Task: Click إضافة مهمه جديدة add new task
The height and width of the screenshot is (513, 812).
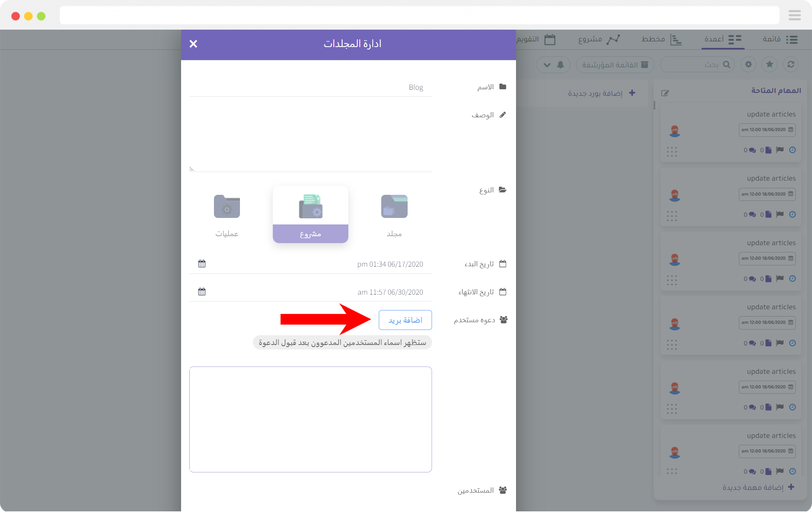Action: [758, 487]
